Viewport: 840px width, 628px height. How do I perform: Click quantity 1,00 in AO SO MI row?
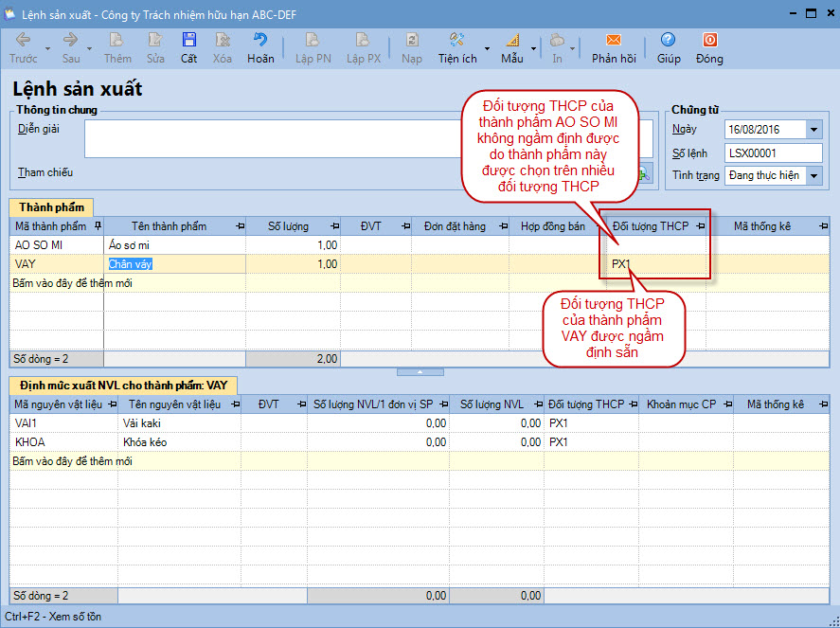point(293,245)
